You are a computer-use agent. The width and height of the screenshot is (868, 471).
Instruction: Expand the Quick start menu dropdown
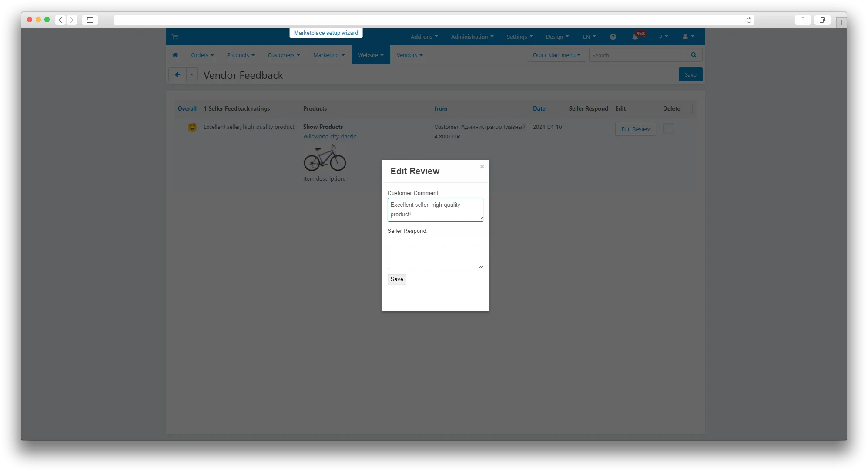556,55
